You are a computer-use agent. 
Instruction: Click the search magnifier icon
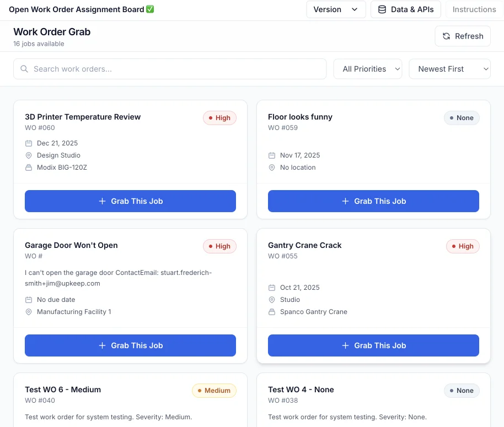[24, 69]
